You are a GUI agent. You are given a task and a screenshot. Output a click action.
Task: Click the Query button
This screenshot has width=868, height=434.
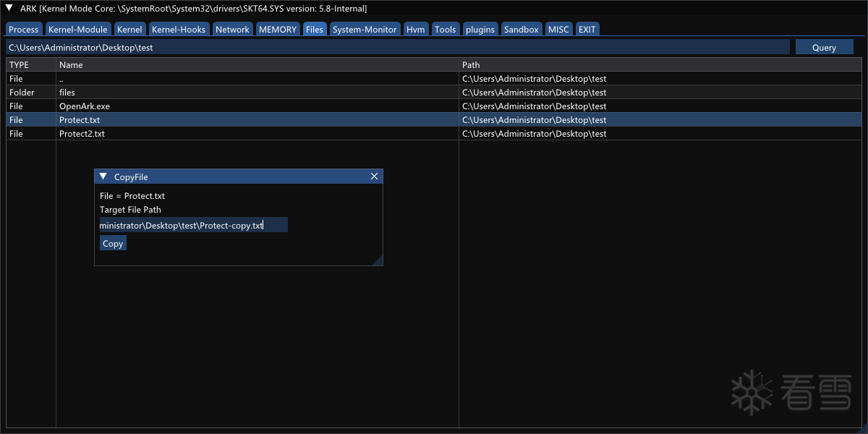tap(825, 47)
